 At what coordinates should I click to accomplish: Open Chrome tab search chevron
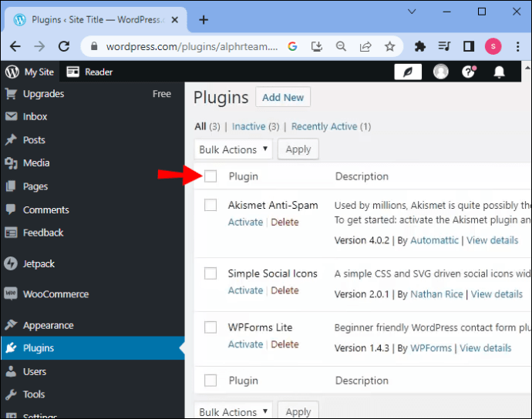[412, 12]
